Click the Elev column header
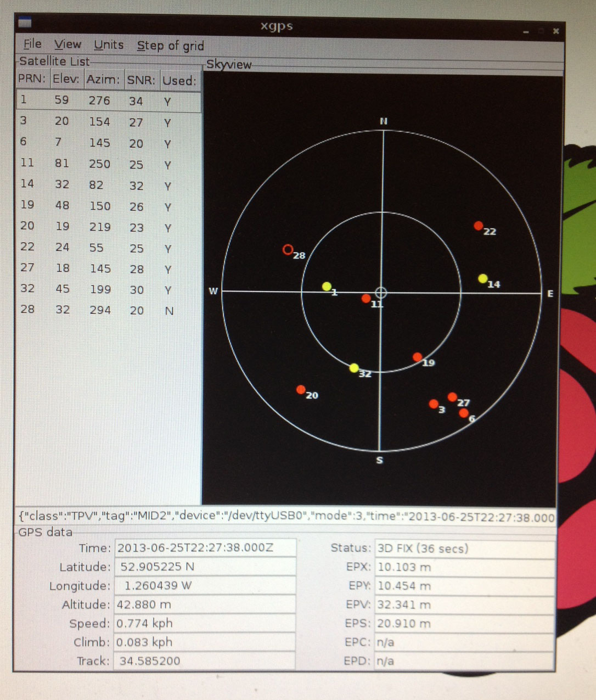The width and height of the screenshot is (596, 700). (x=66, y=80)
